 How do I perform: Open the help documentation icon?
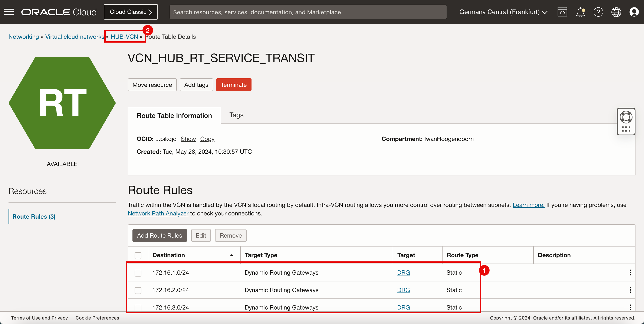598,12
